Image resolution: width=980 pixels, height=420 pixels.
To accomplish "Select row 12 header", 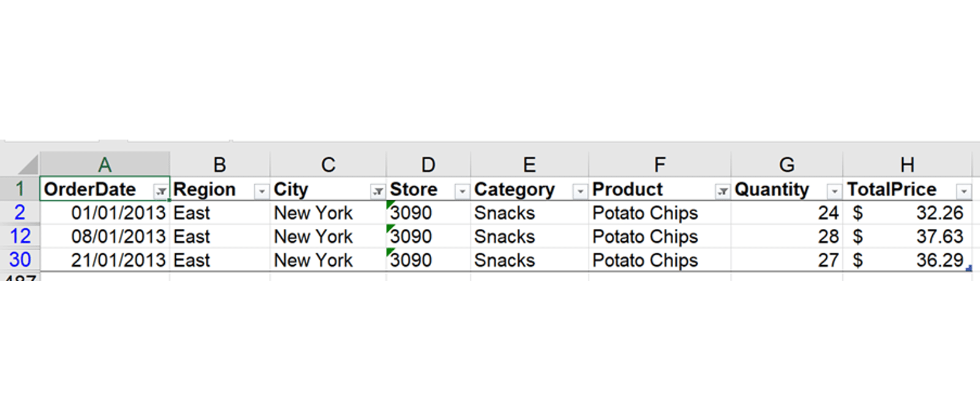I will point(20,236).
